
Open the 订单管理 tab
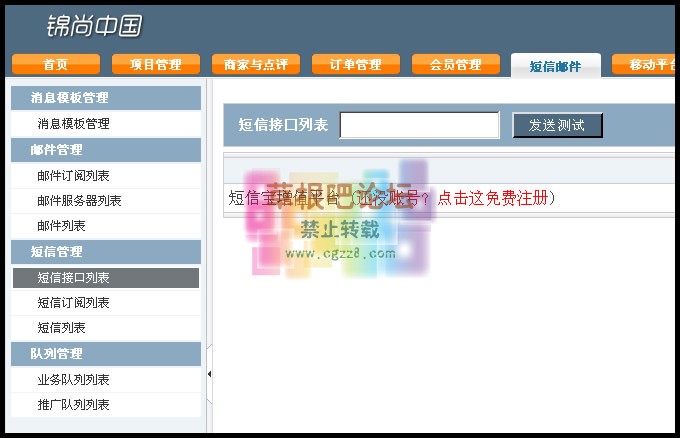[x=356, y=65]
